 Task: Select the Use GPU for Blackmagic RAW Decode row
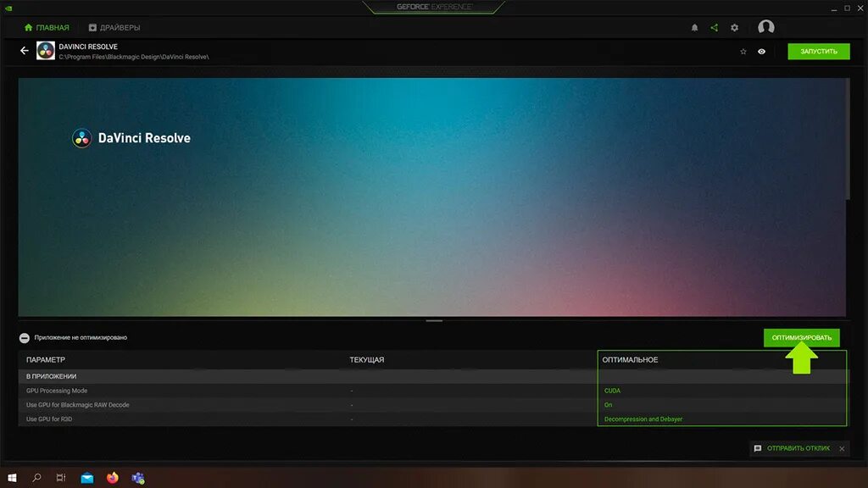[x=433, y=404]
